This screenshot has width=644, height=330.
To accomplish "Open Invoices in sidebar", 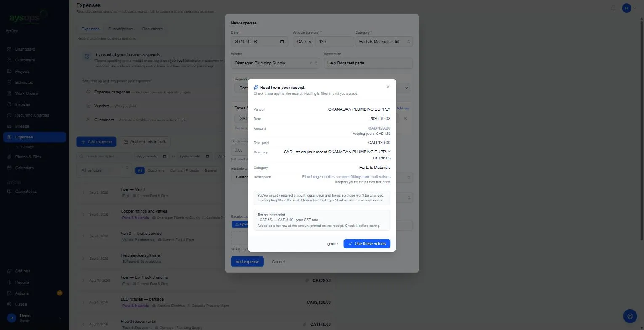I will tap(22, 104).
